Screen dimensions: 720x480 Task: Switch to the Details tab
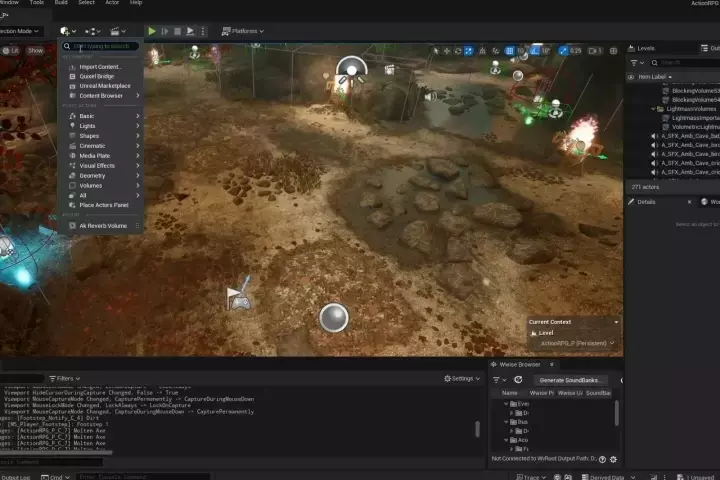pos(646,202)
